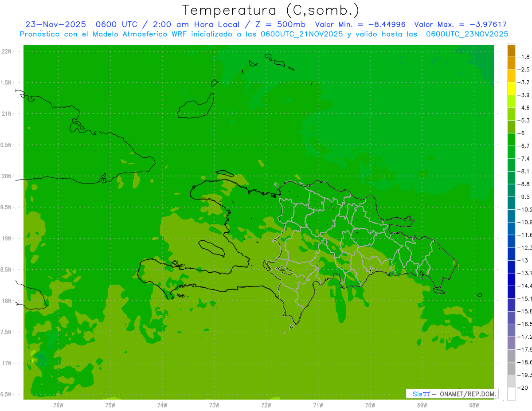Click the '17N' latitude axis label
This screenshot has height=411, width=532.
8,363
